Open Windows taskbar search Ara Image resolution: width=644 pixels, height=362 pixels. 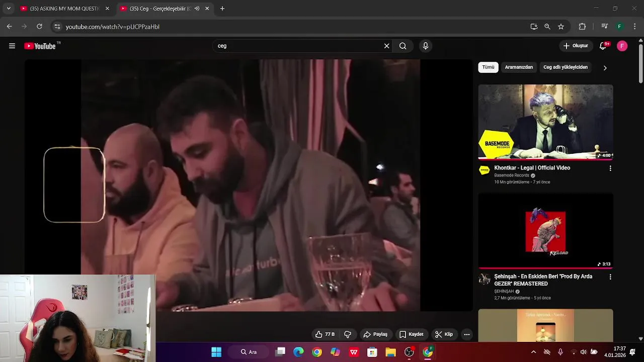[249, 352]
